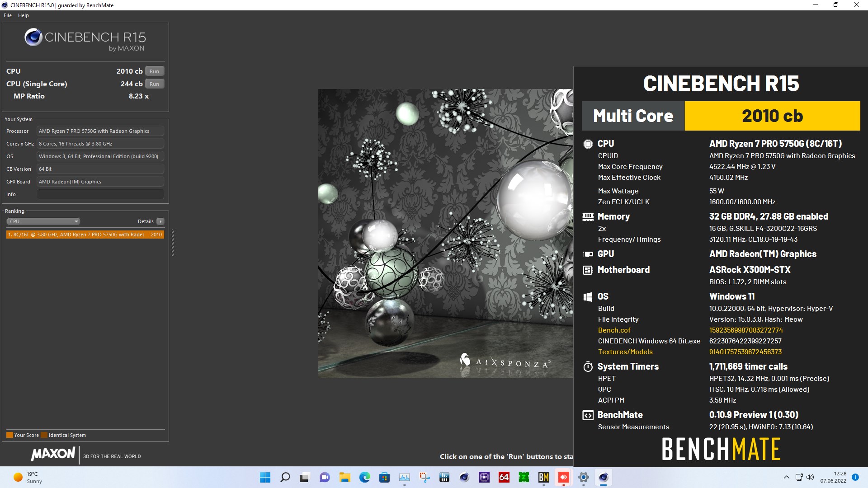Viewport: 868px width, 488px height.
Task: Click the yellow 2010 cb Multi Core score
Action: coord(772,116)
